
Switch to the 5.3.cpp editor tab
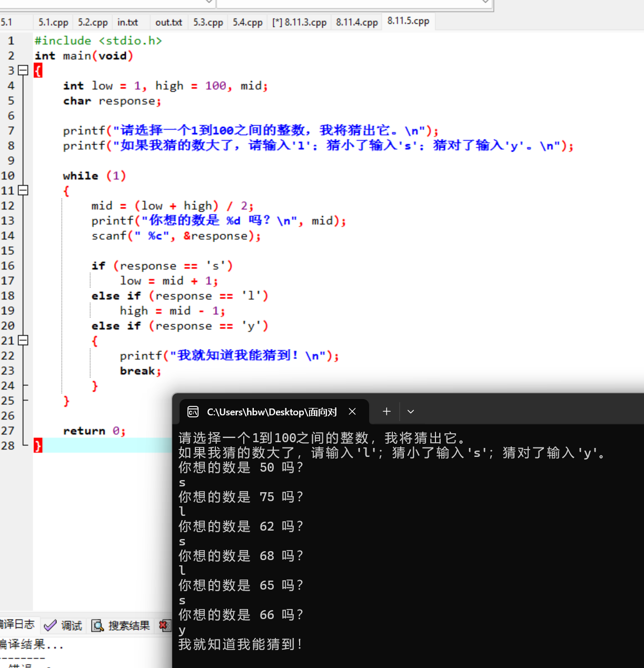pos(208,22)
